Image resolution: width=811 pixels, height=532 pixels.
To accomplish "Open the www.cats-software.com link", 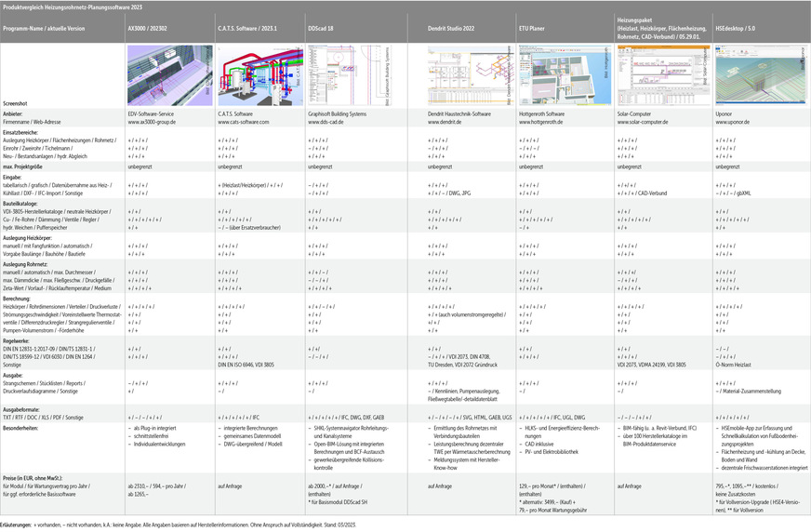I will 244,122.
